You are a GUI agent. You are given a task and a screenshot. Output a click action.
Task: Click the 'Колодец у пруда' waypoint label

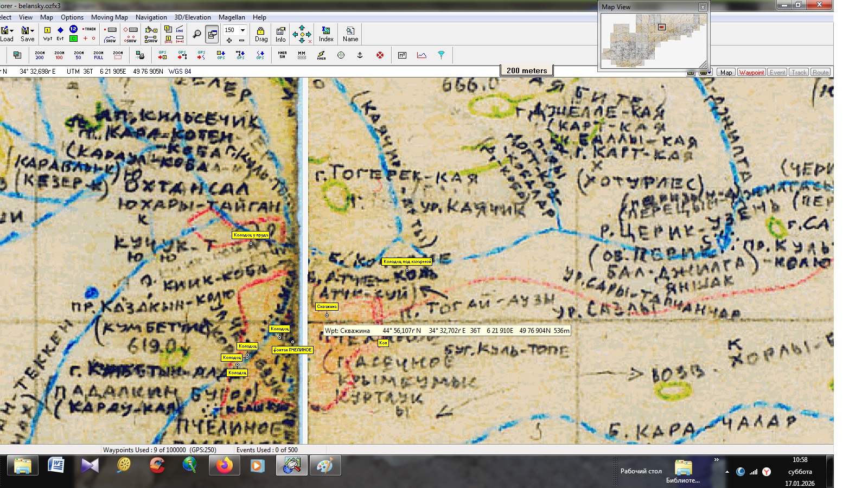tap(251, 235)
